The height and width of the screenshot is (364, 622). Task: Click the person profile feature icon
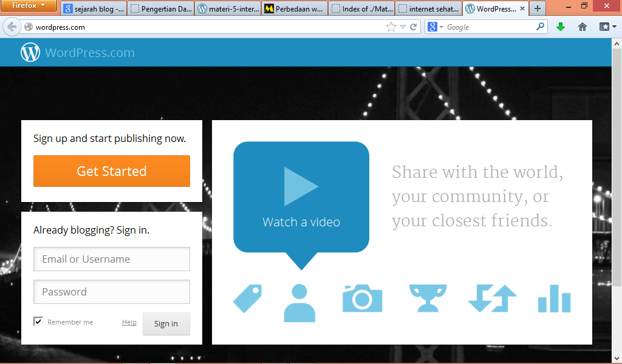click(x=299, y=303)
